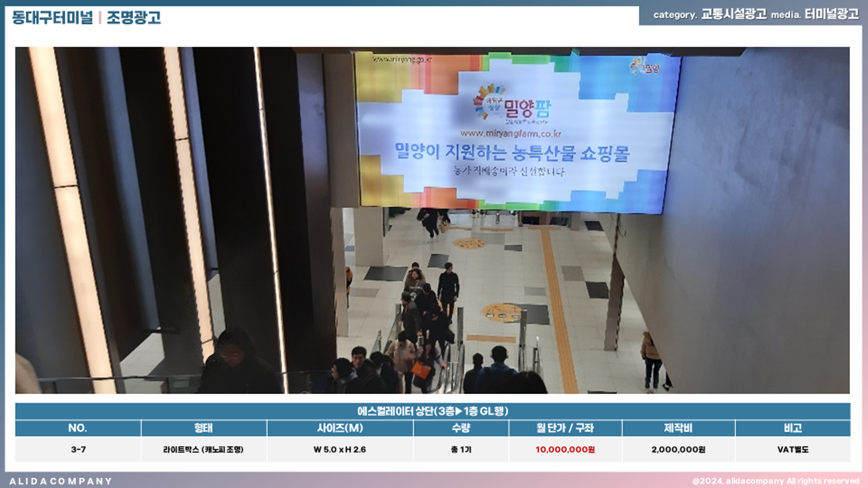Click the 터미널광고 media label
This screenshot has height=488, width=868.
pyautogui.click(x=831, y=15)
